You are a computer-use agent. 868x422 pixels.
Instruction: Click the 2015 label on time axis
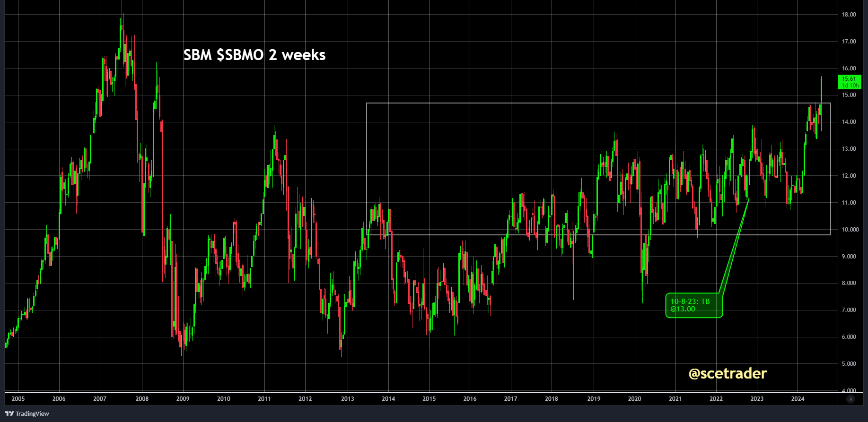[429, 399]
